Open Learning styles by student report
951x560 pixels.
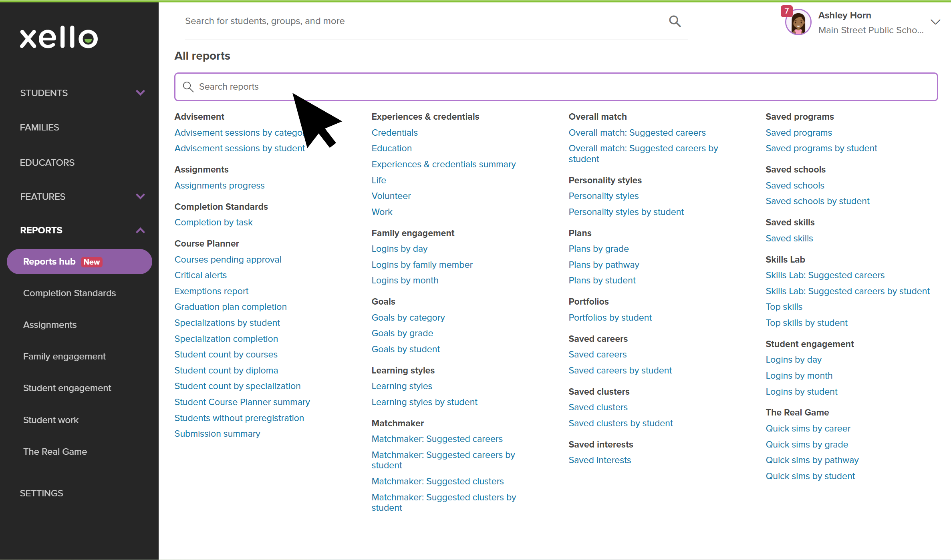[x=425, y=402]
